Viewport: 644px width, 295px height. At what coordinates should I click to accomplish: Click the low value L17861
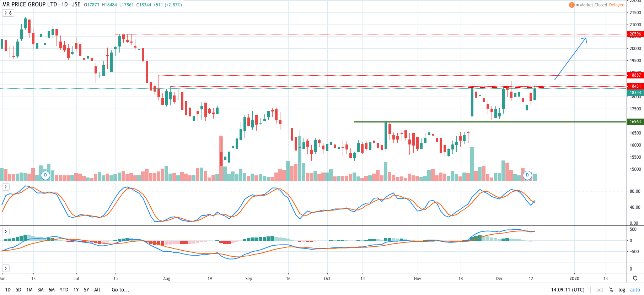127,5
